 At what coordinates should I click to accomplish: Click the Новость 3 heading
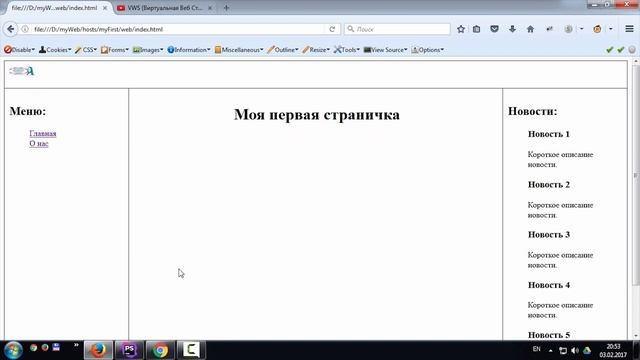click(549, 235)
